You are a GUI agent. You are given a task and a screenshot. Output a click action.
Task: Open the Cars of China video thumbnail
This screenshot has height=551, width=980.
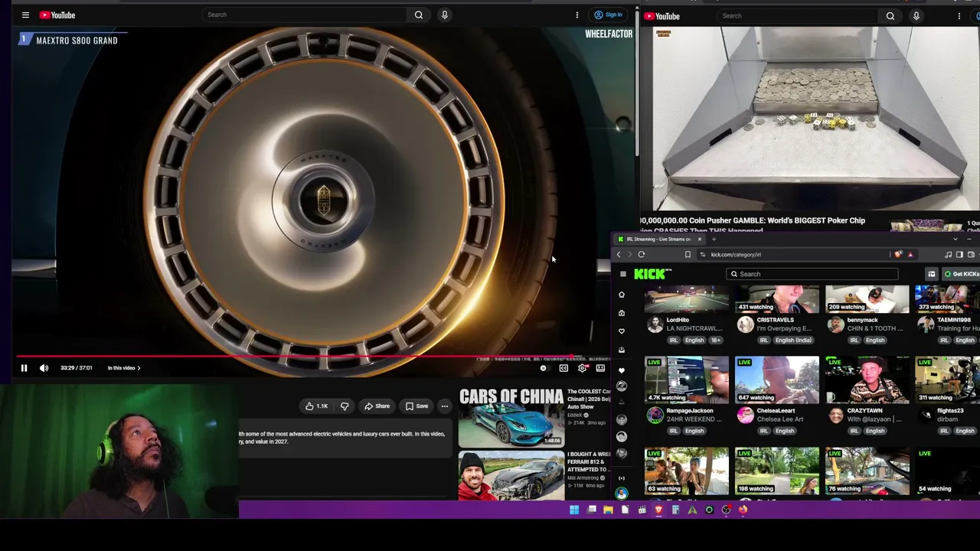(x=511, y=417)
